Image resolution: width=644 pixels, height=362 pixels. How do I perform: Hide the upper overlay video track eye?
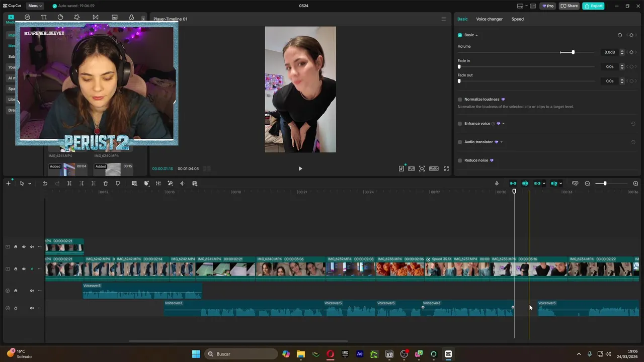(x=24, y=247)
